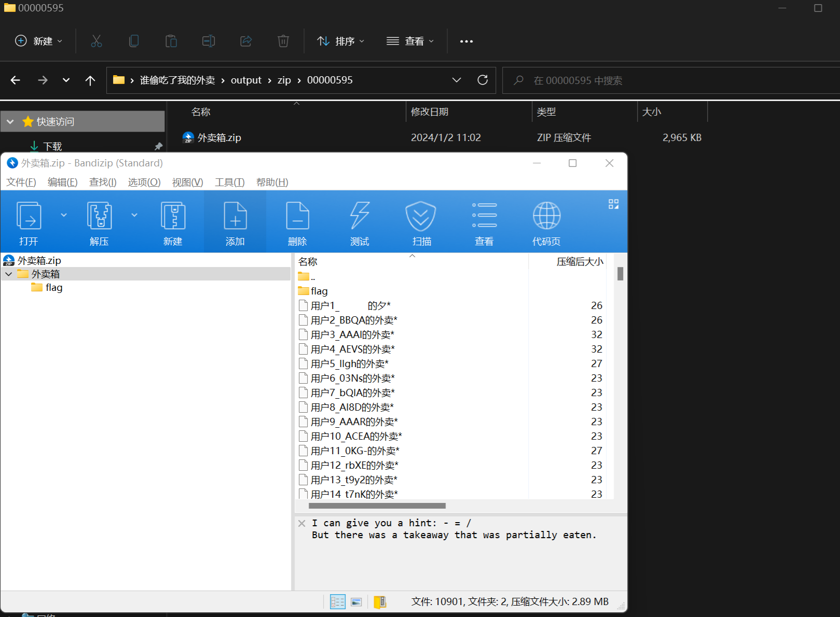Click the output breadcrumb in address bar
This screenshot has height=617, width=840.
[246, 80]
